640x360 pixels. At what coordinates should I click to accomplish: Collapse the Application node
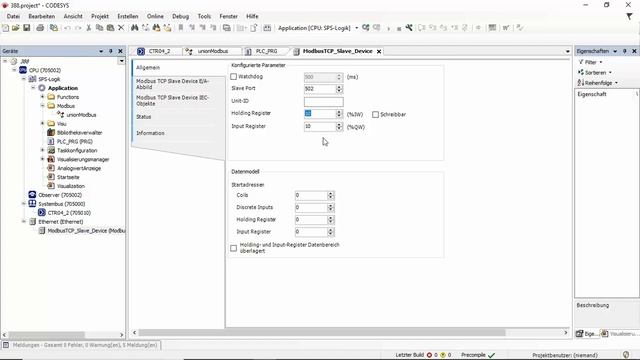(x=33, y=88)
